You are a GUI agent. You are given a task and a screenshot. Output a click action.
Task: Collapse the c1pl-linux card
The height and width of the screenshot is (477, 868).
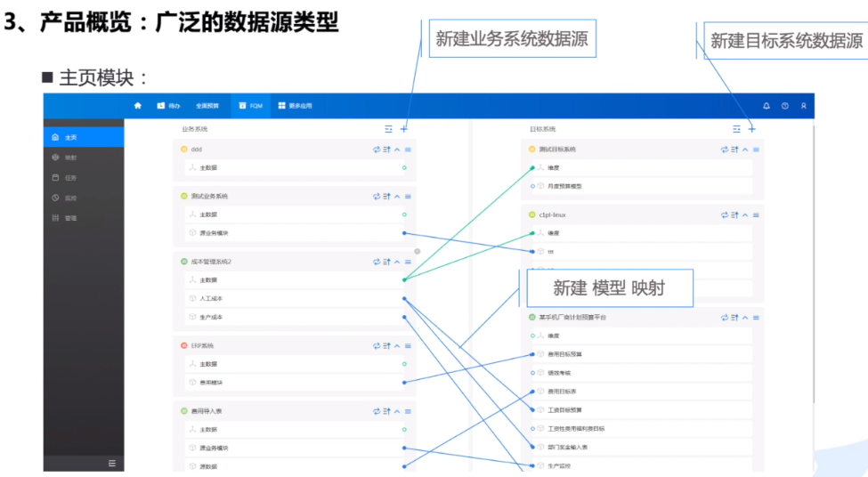pyautogui.click(x=745, y=214)
